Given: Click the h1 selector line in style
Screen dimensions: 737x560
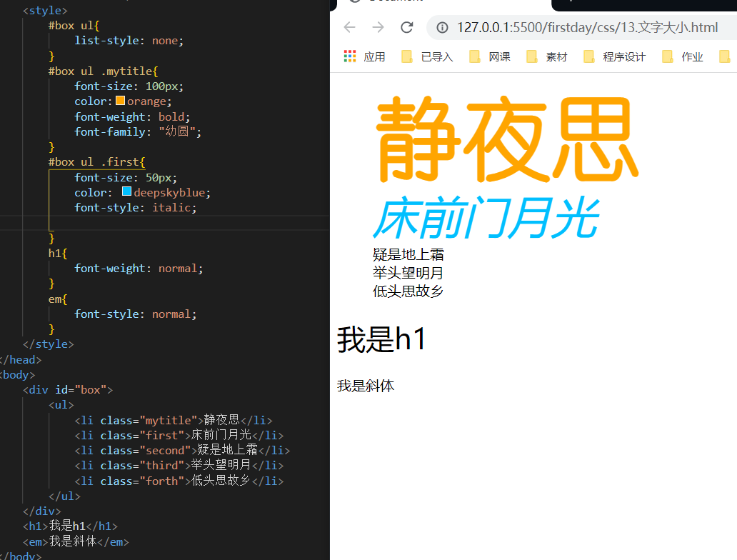Looking at the screenshot, I should tap(58, 253).
